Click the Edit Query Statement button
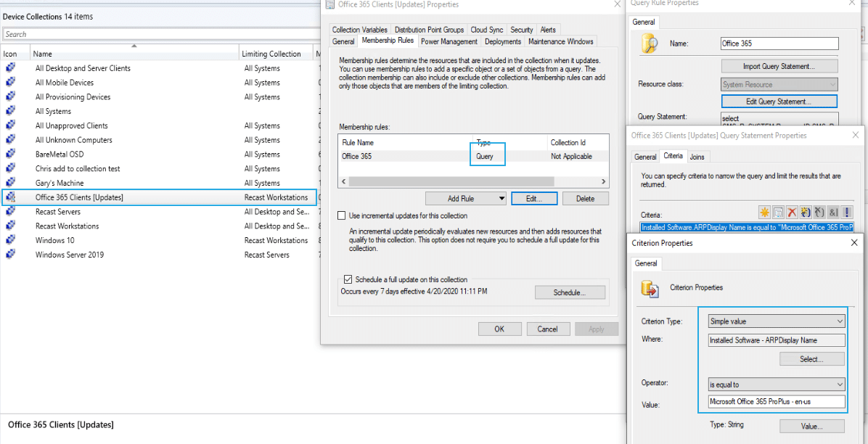This screenshot has width=868, height=444. click(779, 101)
